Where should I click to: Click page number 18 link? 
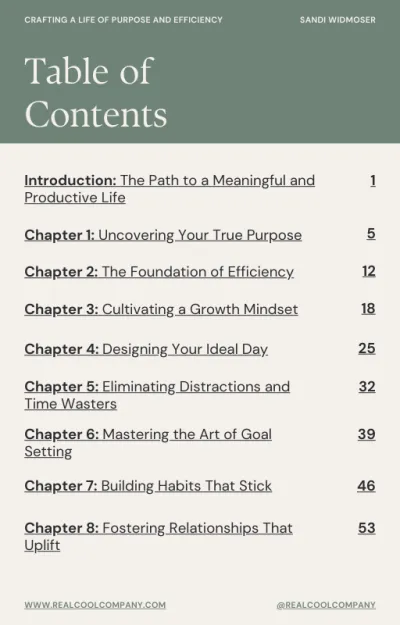coord(369,309)
